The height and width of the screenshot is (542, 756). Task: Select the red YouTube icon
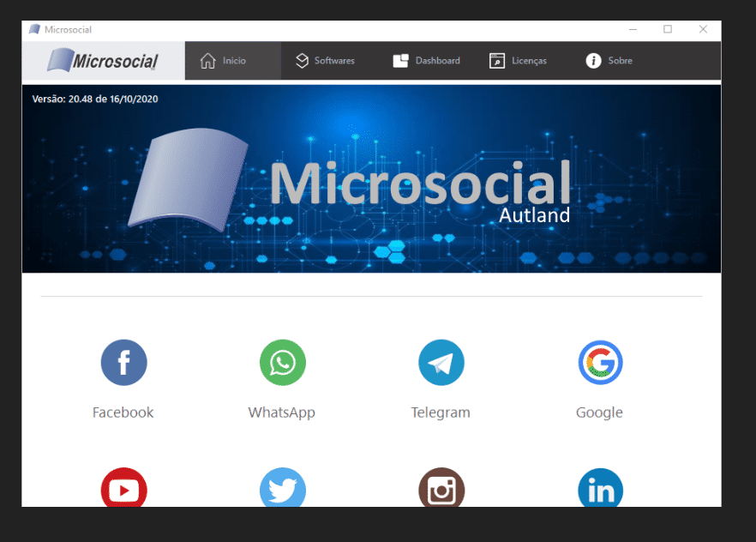pyautogui.click(x=124, y=487)
